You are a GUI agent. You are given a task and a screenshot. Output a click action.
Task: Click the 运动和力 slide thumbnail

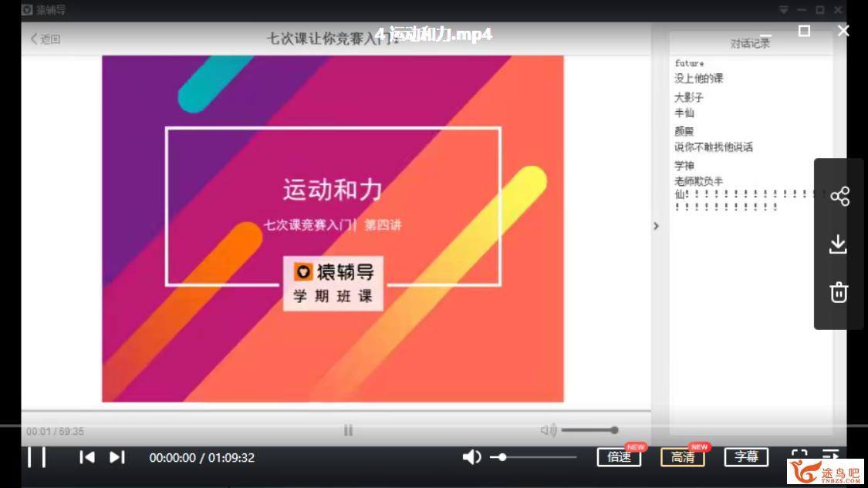(x=333, y=228)
